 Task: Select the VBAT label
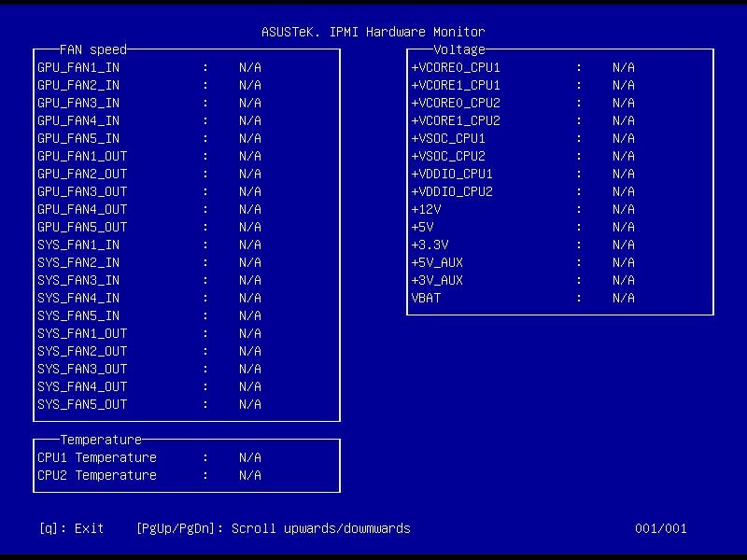coord(426,298)
